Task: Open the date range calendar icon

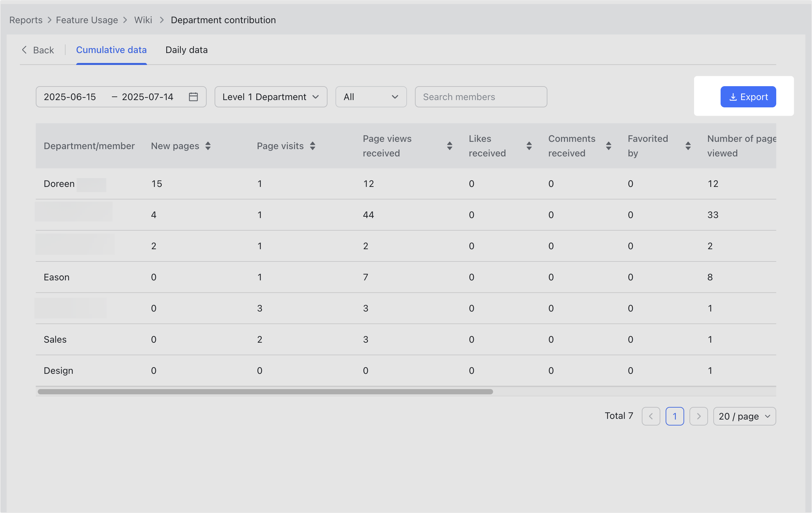Action: (193, 97)
